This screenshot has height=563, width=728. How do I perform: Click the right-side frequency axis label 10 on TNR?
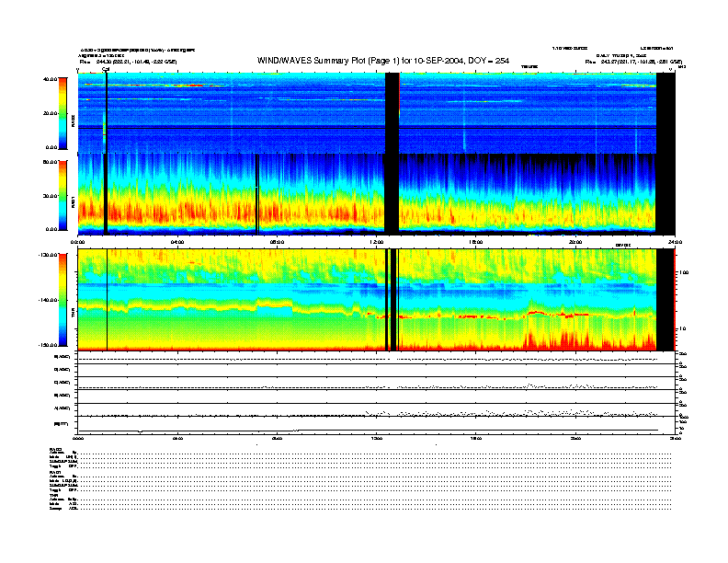(680, 328)
